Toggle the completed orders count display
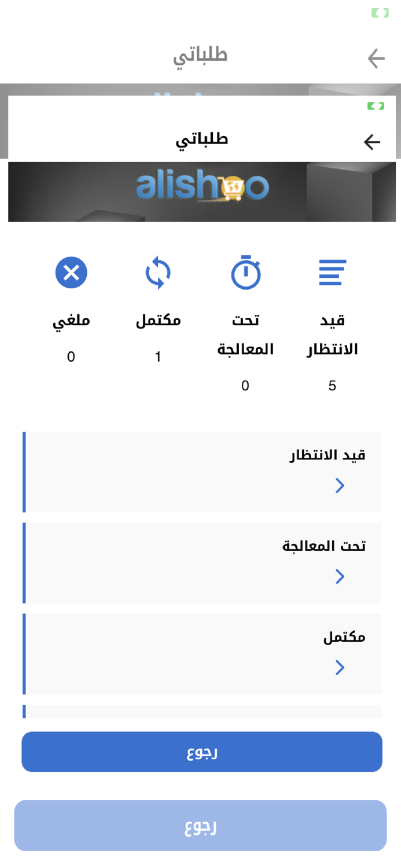 (157, 357)
